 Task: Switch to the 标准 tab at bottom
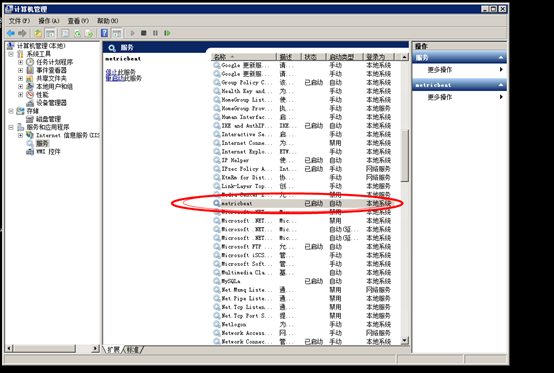click(132, 350)
